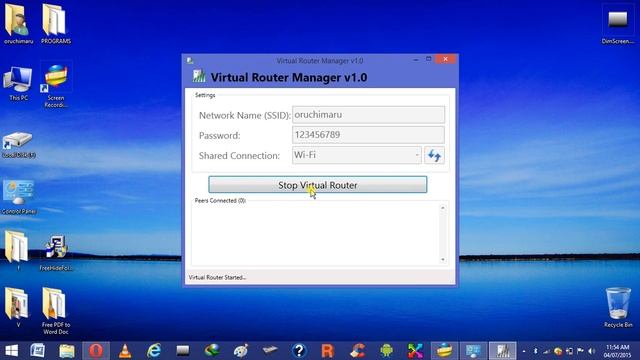Switch to the Virtual Router taskbar button
Screen dimensions: 640x360
pyautogui.click(x=502, y=351)
